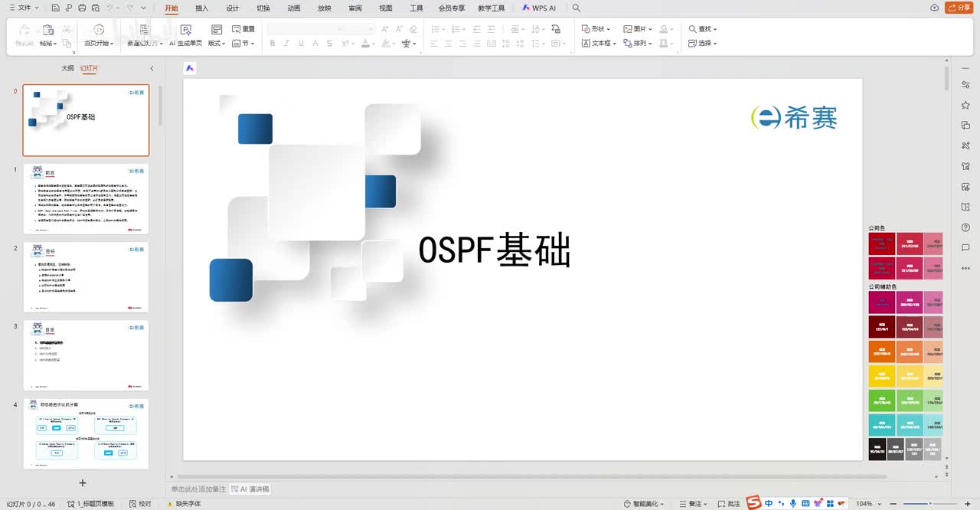Image resolution: width=980 pixels, height=510 pixels.
Task: Switch to the 动画 animation tab
Action: (x=293, y=8)
